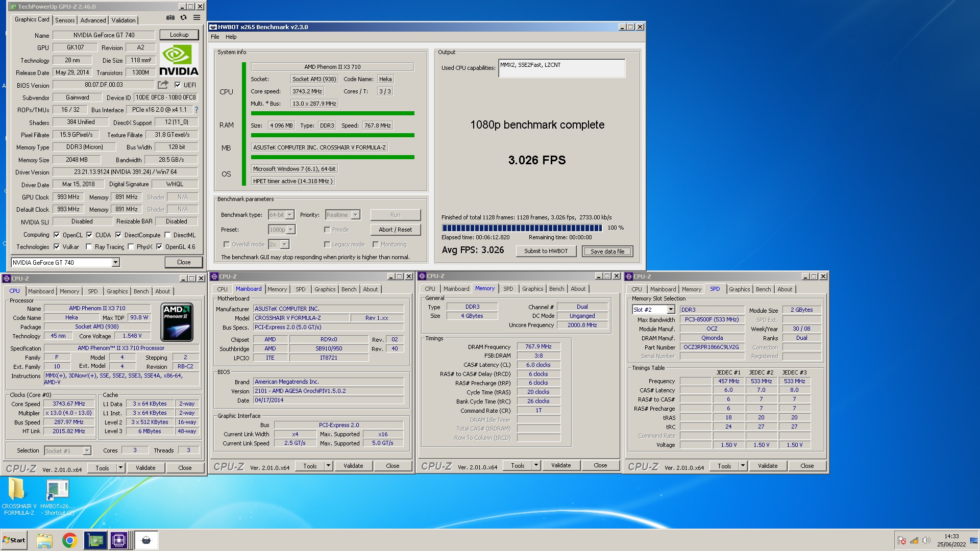Viewport: 980px width, 551px height.
Task: Click the network tray icon
Action: click(914, 540)
